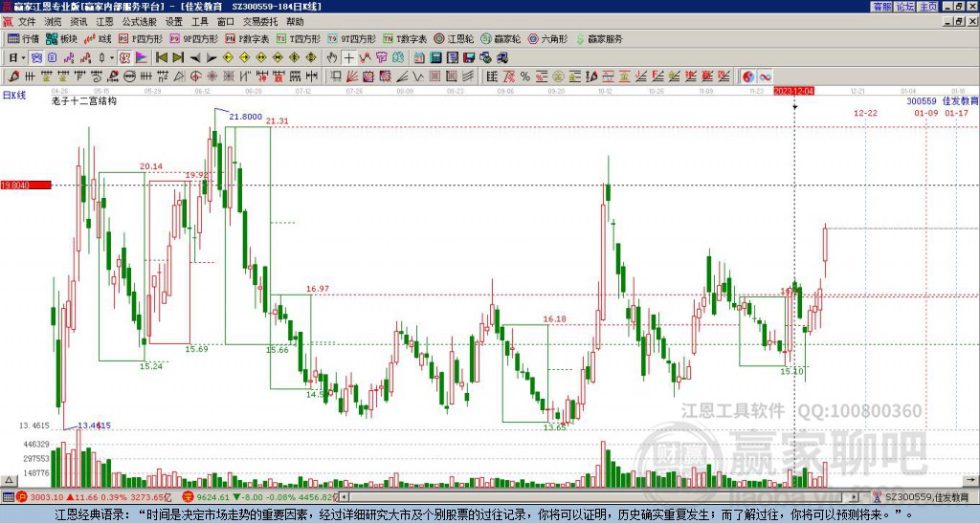The image size is (980, 524).
Task: Click the circled 金 golden ratio icon
Action: 558,76
